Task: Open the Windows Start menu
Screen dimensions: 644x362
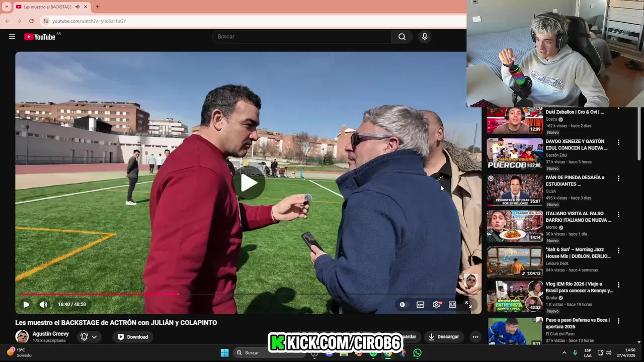Action: [x=225, y=353]
